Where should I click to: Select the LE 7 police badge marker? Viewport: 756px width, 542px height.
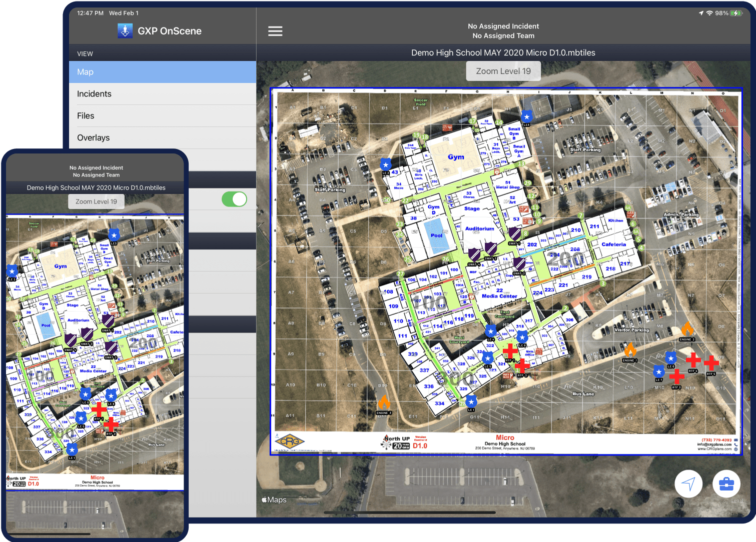click(659, 371)
